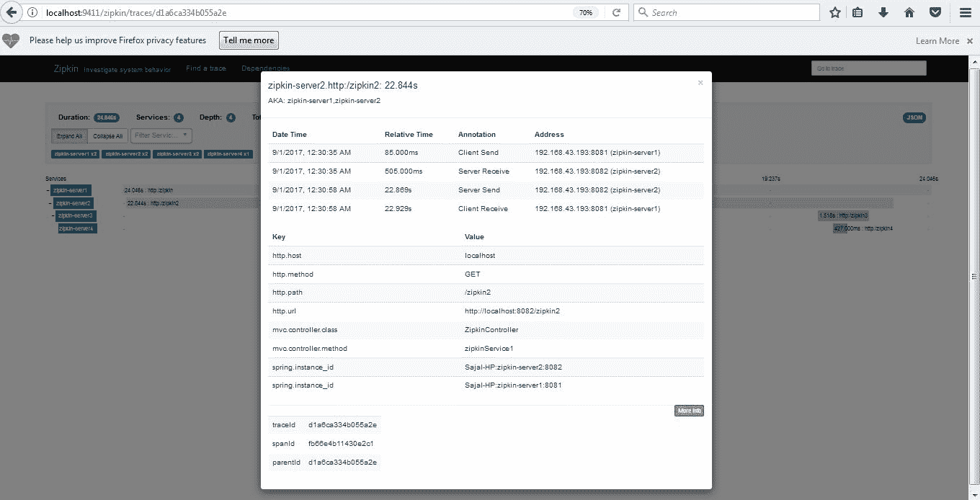Open the Dependencies tab
Screen dimensions: 980x500
point(266,68)
